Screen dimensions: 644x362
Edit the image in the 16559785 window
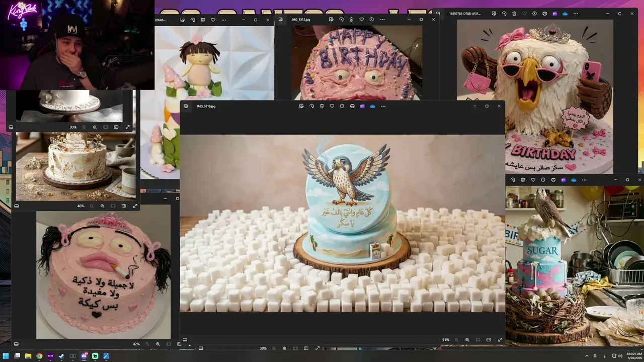(494, 14)
